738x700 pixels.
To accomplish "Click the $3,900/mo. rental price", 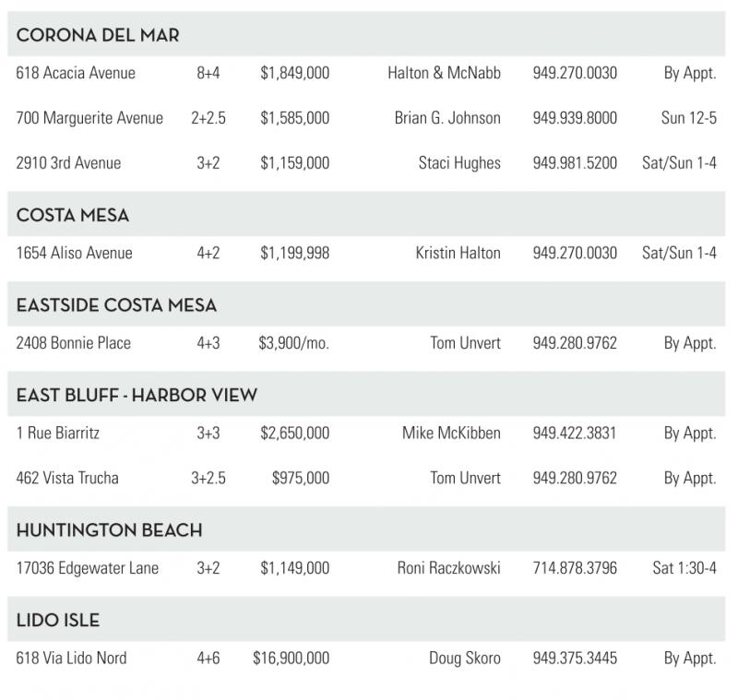I will [293, 343].
